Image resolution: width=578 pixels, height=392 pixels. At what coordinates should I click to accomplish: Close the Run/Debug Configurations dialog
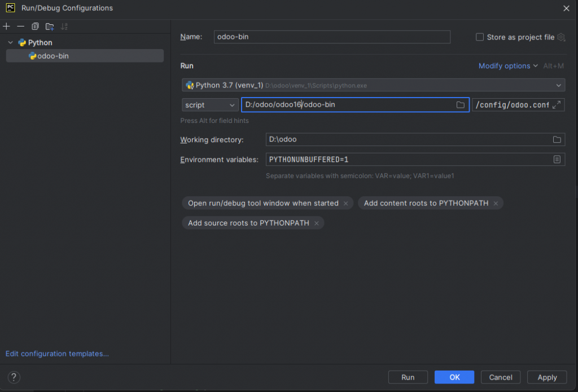(567, 8)
